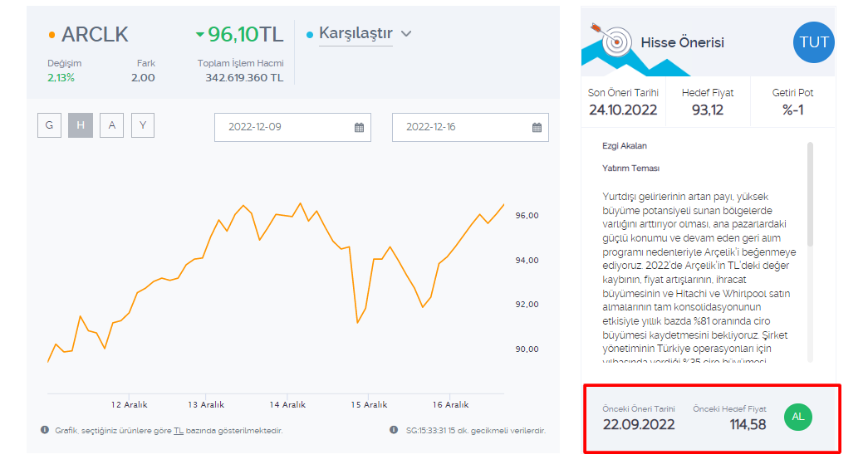Click the Hisse Önerisi target icon
This screenshot has height=469, width=868.
(613, 40)
